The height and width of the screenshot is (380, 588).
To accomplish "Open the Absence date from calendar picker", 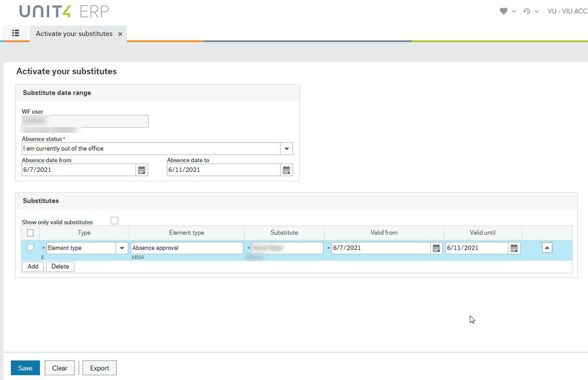I will 142,169.
